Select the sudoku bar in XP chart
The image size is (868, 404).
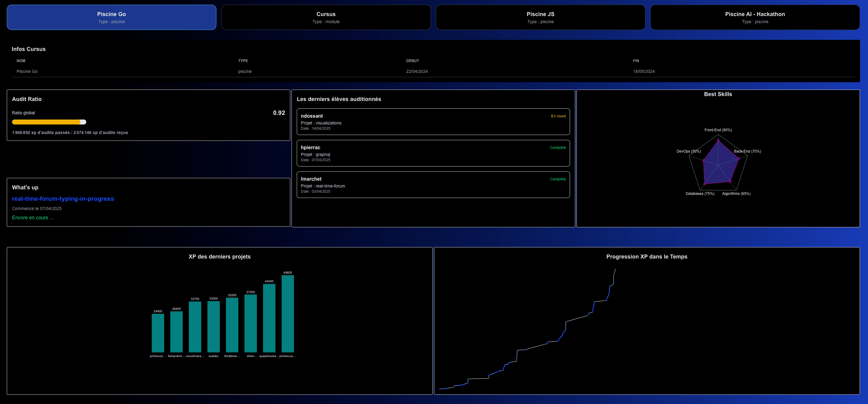coord(214,326)
